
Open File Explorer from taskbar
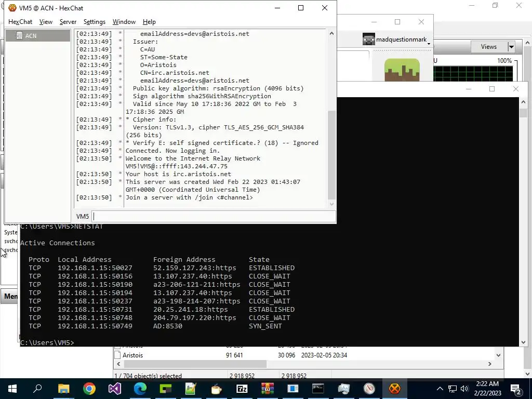coord(63,389)
